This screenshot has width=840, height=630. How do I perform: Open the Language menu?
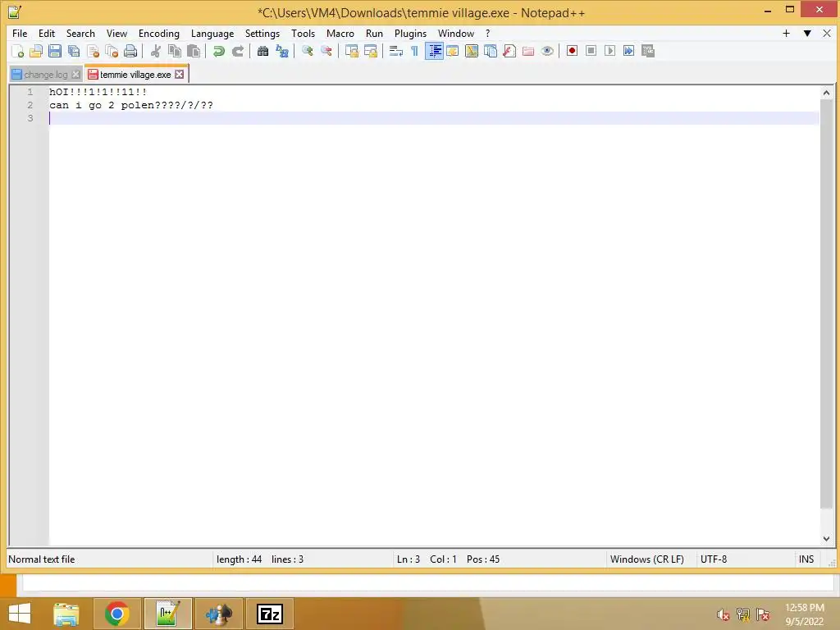click(x=212, y=33)
